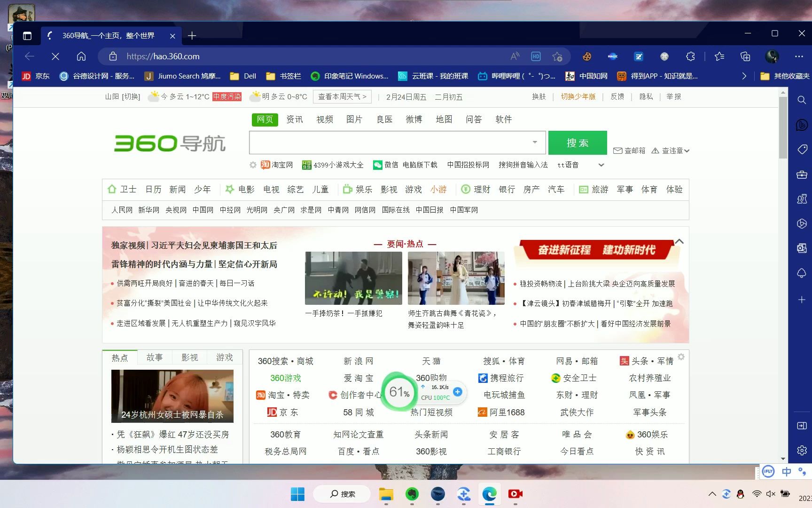Switch city via 切换 link
The width and height of the screenshot is (812, 508).
tap(131, 96)
